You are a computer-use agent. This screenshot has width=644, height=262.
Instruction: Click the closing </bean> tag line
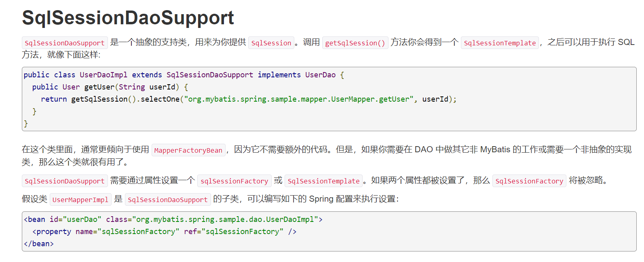pos(39,244)
